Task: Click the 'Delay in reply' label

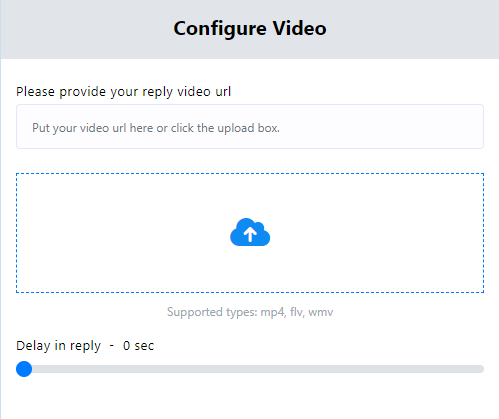Action: (x=58, y=346)
